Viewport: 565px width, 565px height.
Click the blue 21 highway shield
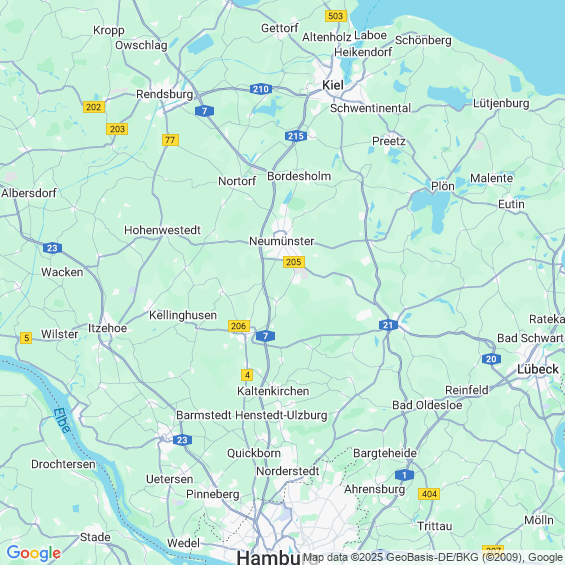(388, 325)
